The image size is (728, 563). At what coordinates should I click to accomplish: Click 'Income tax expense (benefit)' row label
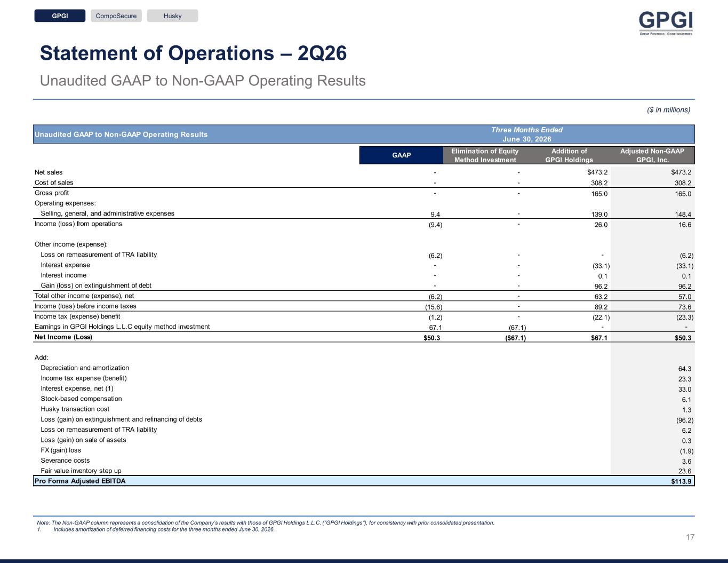pyautogui.click(x=84, y=378)
